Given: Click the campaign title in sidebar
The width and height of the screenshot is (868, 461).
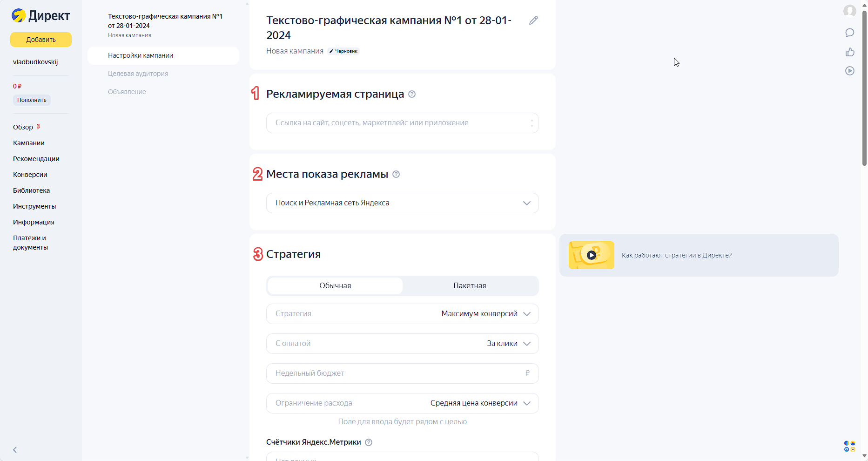Looking at the screenshot, I should [x=165, y=21].
